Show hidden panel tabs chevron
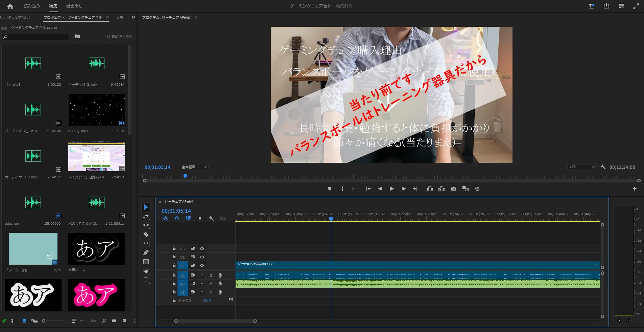The image size is (644, 332). click(134, 17)
